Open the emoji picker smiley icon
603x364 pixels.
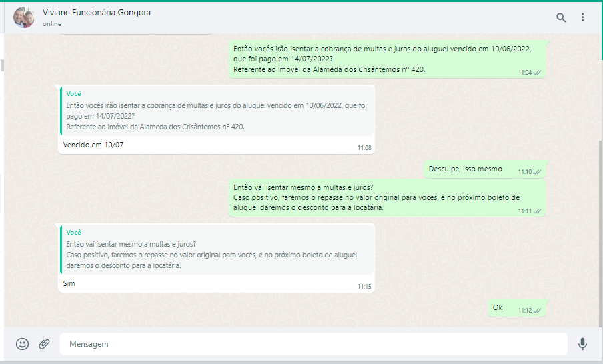pos(23,344)
